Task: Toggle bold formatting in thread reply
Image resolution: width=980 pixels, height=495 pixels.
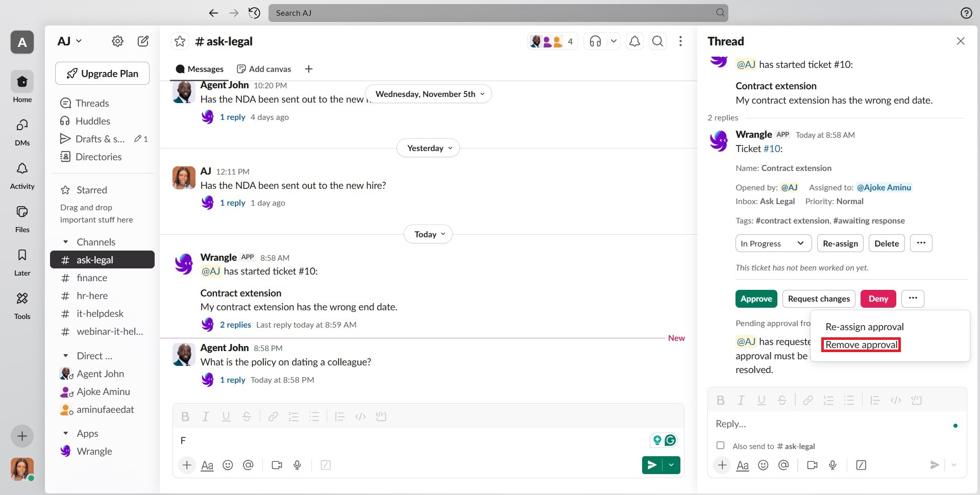Action: coord(720,400)
